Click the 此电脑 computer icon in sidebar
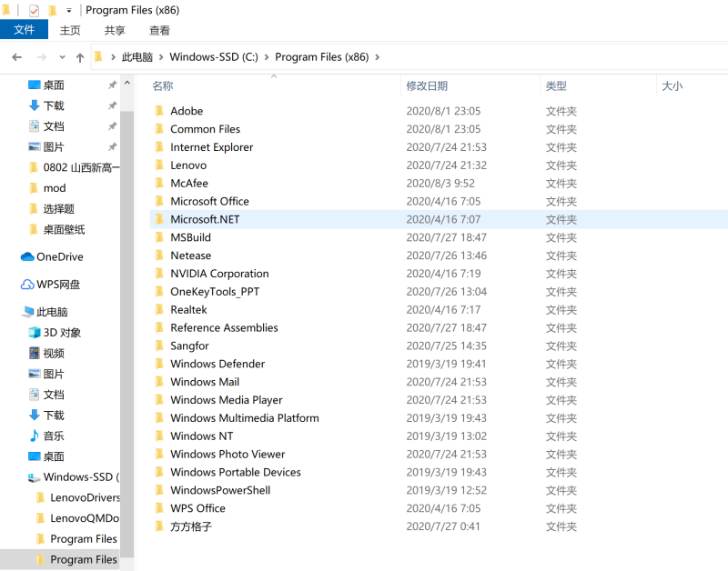728x571 pixels. coord(28,312)
